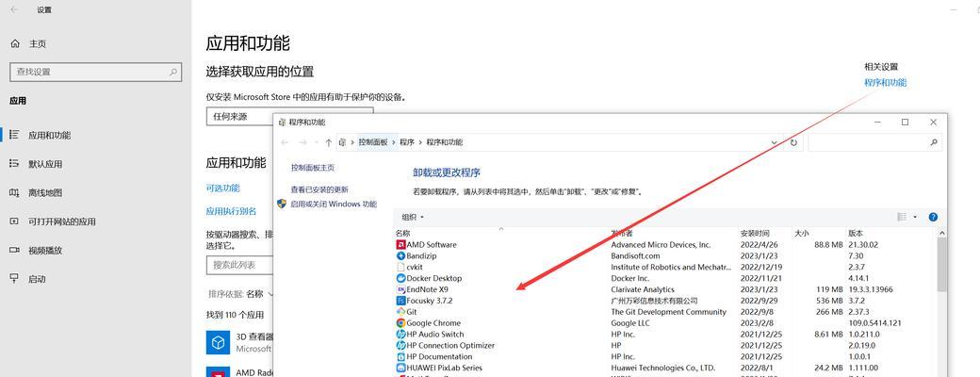Click the refresh icon beside address bar
980x377 pixels.
pos(793,142)
